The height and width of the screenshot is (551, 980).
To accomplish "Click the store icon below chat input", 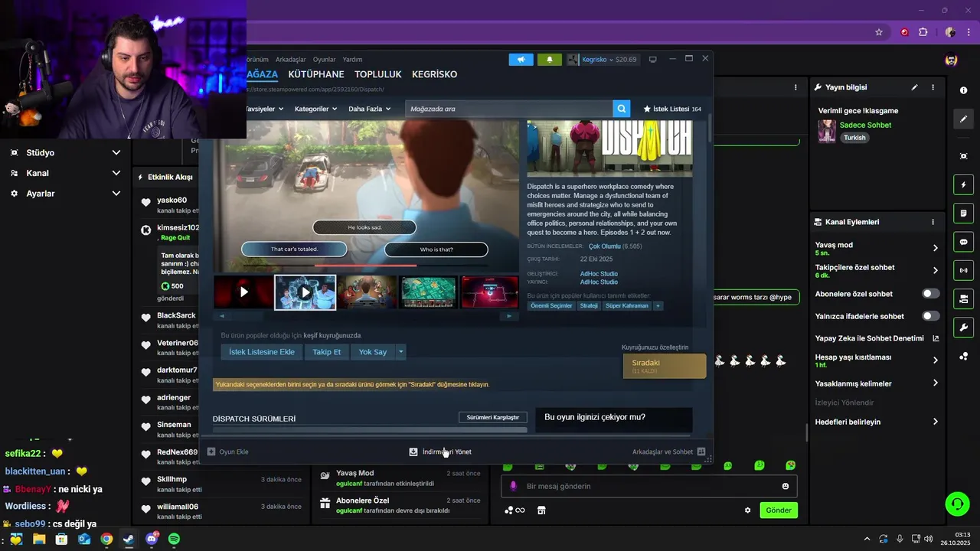I will (541, 510).
